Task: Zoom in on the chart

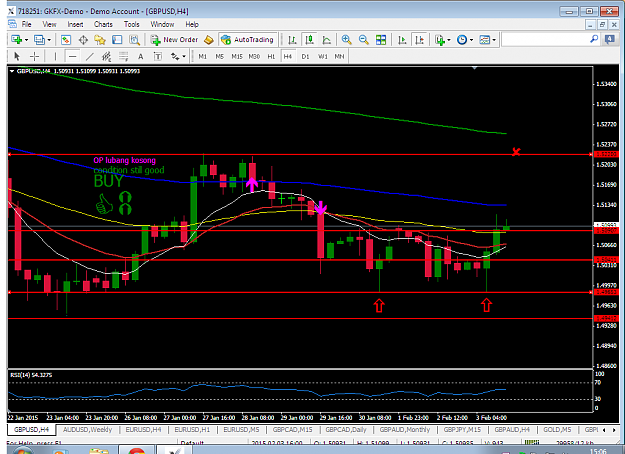Action: (x=346, y=39)
